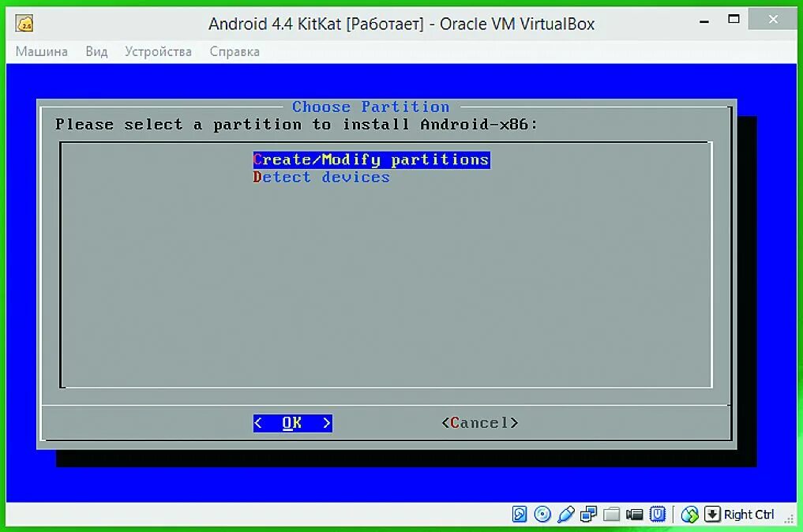803x532 pixels.
Task: Click the network adapters status icon
Action: pos(588,514)
